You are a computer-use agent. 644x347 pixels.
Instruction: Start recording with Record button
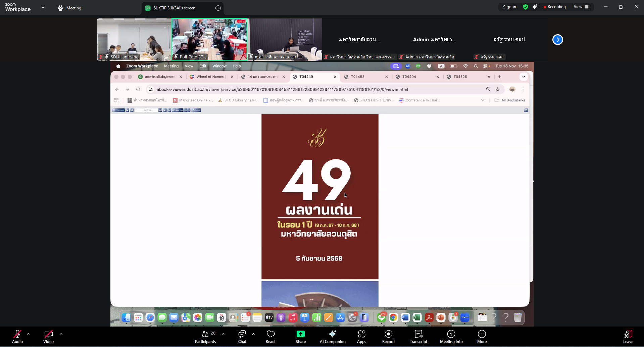click(x=388, y=337)
